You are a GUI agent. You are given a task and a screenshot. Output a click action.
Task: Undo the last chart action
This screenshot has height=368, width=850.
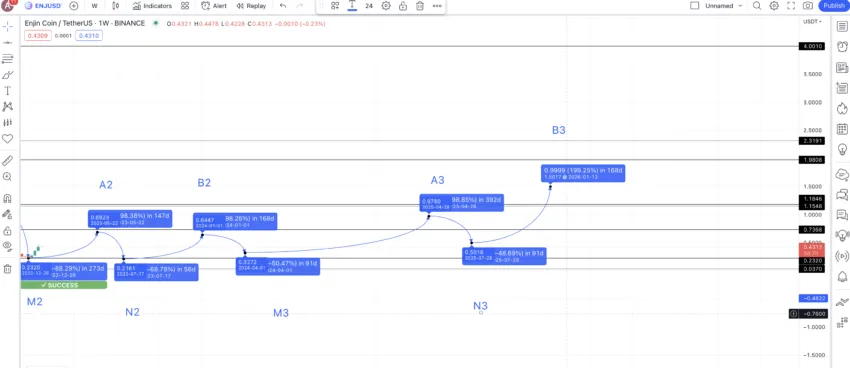click(x=282, y=6)
